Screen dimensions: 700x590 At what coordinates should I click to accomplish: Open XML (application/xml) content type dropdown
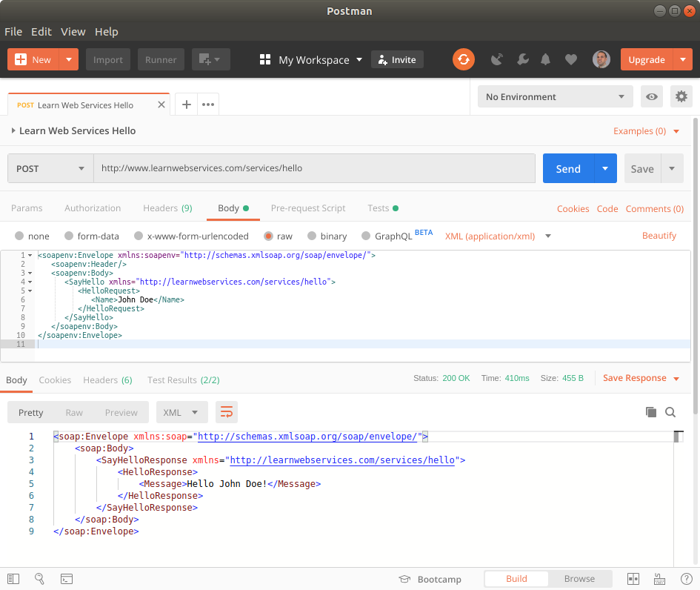coord(498,236)
